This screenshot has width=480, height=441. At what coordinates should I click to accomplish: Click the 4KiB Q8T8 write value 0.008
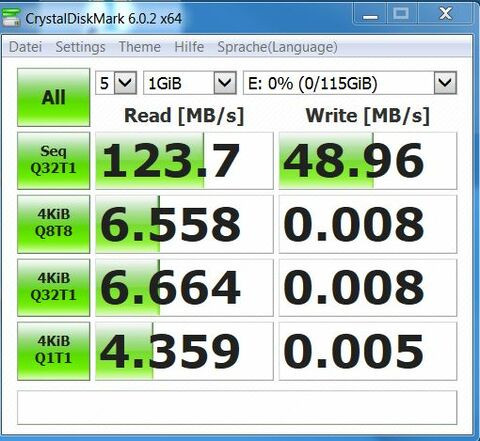point(368,224)
